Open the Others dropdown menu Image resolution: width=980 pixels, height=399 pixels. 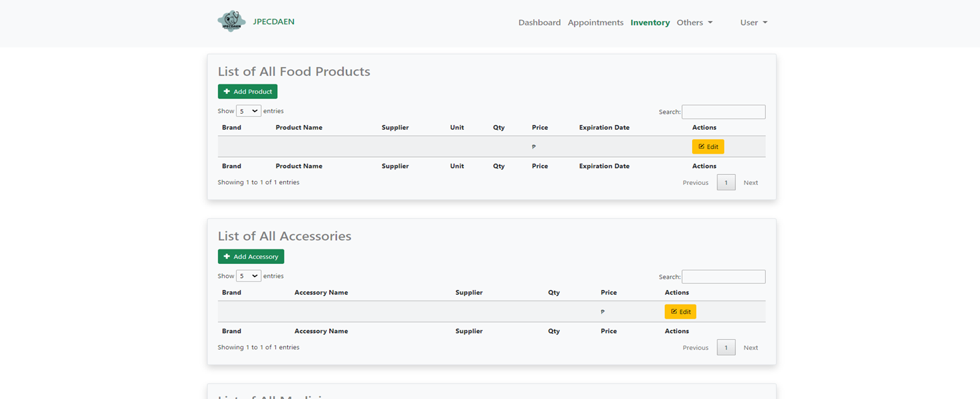pos(695,23)
